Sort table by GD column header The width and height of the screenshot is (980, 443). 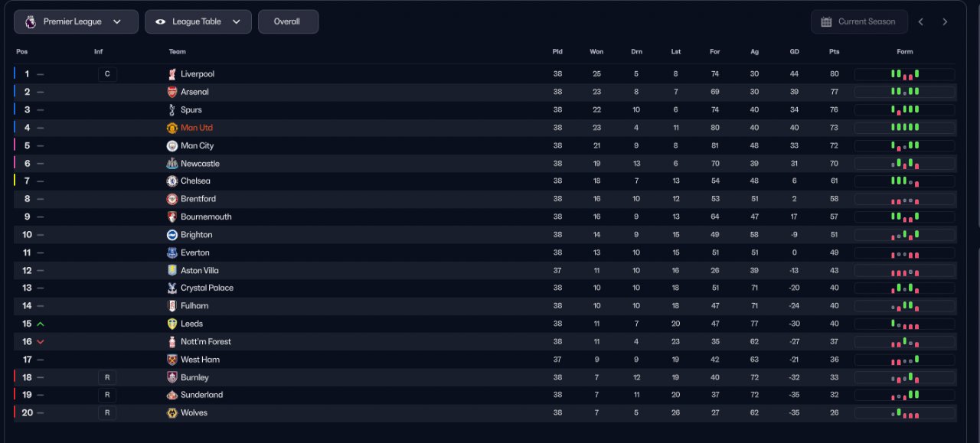click(x=794, y=52)
